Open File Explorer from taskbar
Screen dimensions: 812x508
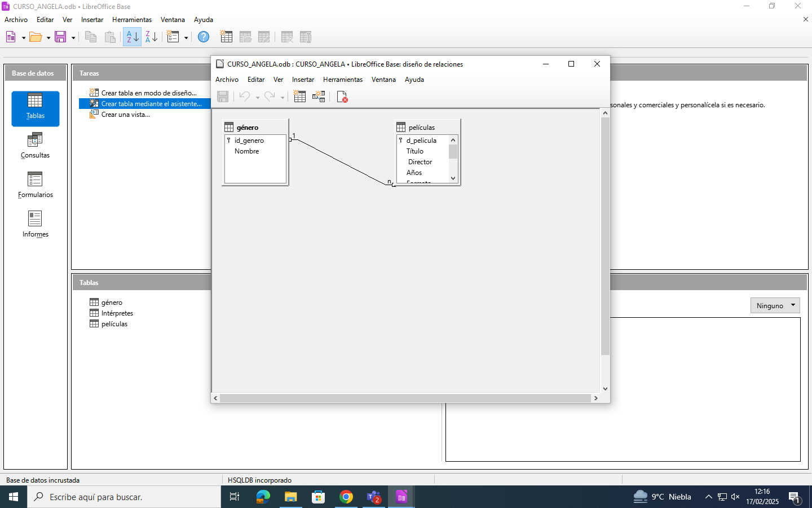point(290,497)
